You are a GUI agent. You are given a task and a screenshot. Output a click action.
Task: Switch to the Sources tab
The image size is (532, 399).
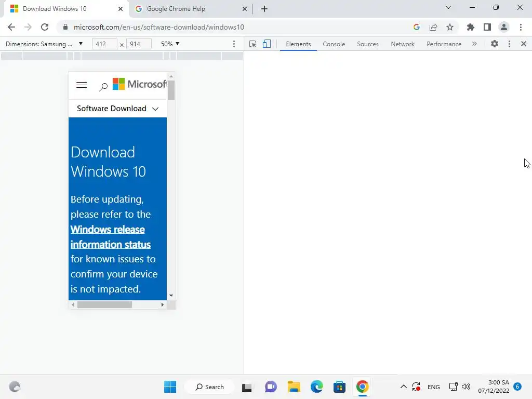tap(368, 44)
